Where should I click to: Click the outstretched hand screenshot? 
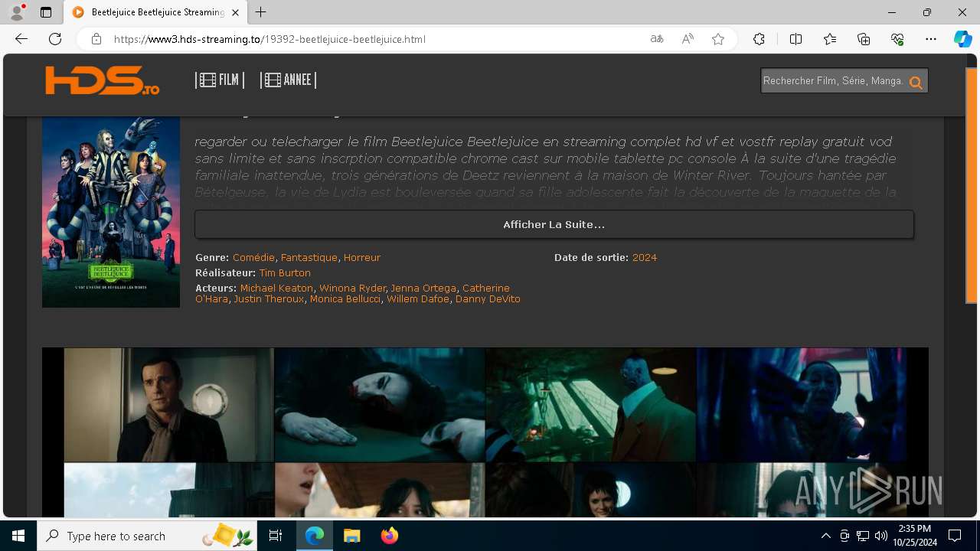click(x=802, y=405)
